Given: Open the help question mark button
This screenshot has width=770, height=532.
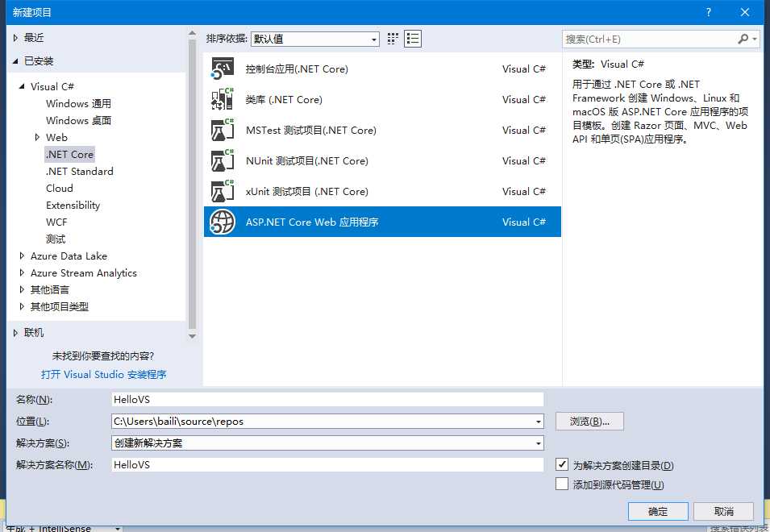Looking at the screenshot, I should point(708,12).
